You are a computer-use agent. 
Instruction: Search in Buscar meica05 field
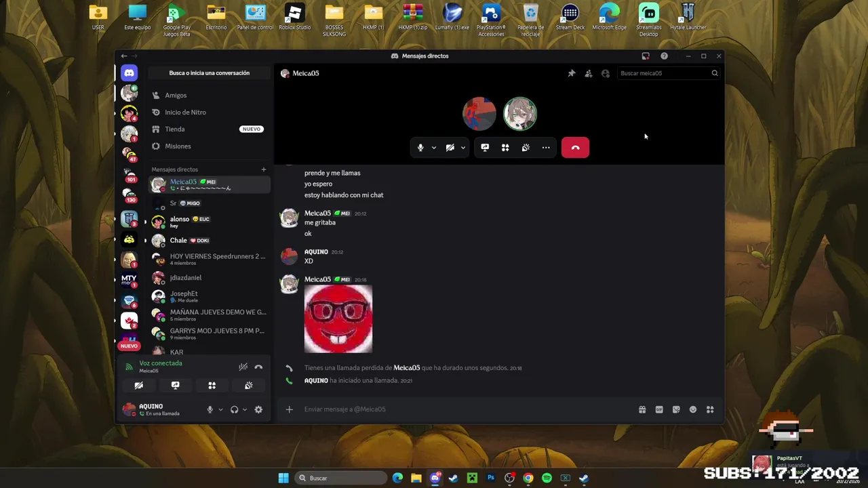669,73
